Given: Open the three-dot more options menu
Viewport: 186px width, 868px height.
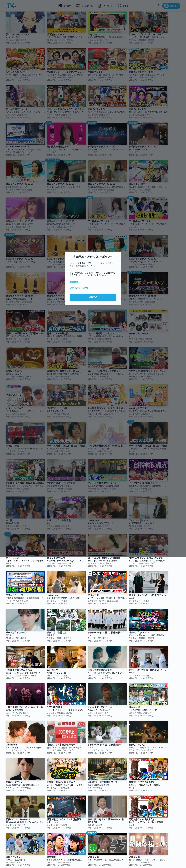Looking at the screenshot, I should [x=158, y=6].
